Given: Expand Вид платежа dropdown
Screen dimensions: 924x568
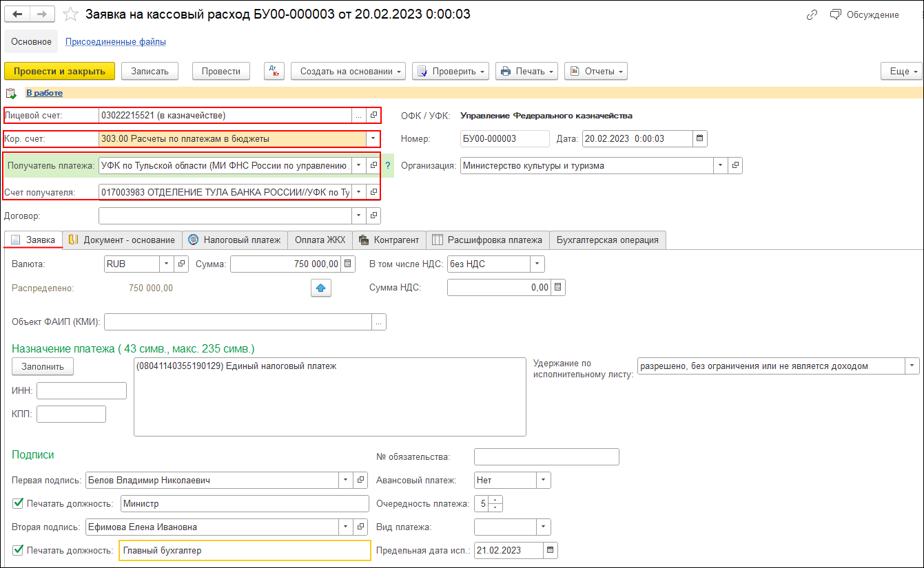Looking at the screenshot, I should pyautogui.click(x=544, y=527).
